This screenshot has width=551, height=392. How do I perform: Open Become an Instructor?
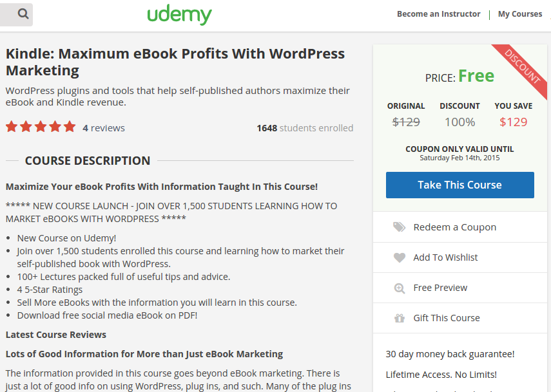pos(438,14)
